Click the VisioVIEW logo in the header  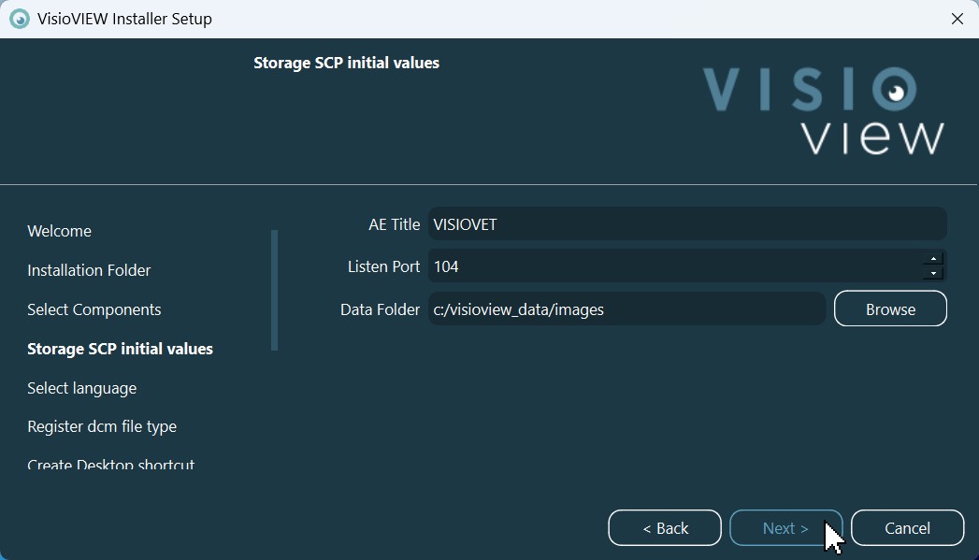823,110
